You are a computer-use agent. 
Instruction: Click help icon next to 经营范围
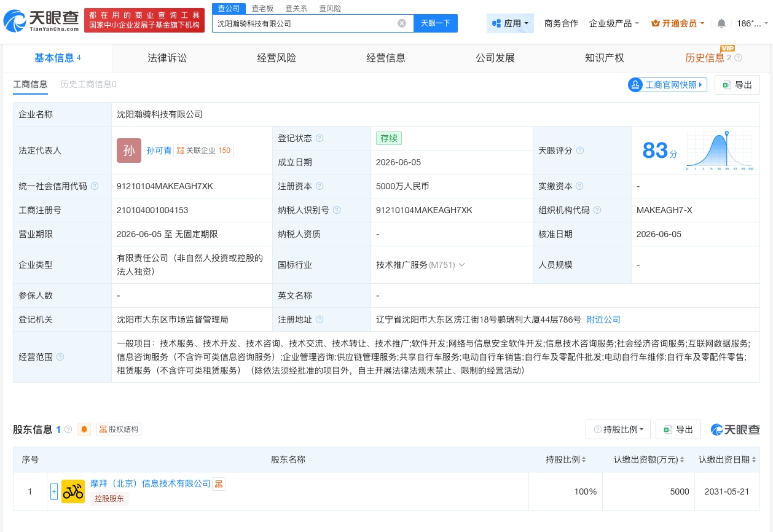click(x=60, y=357)
